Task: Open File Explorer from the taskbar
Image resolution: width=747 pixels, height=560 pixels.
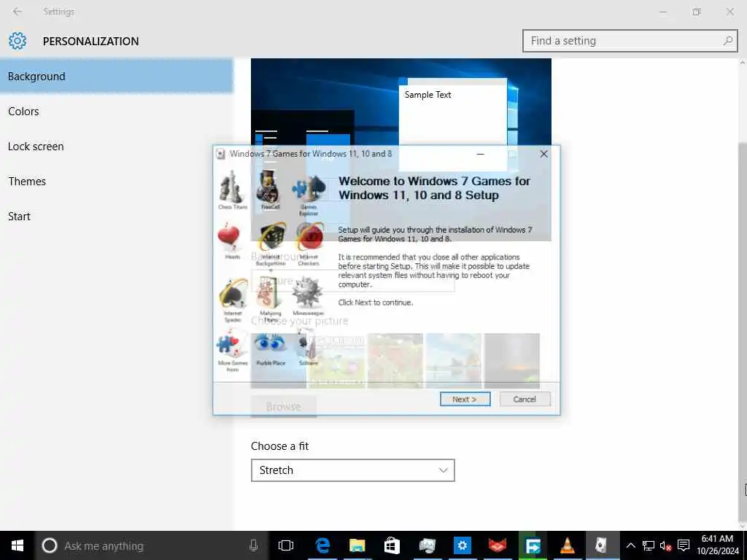Action: tap(357, 545)
